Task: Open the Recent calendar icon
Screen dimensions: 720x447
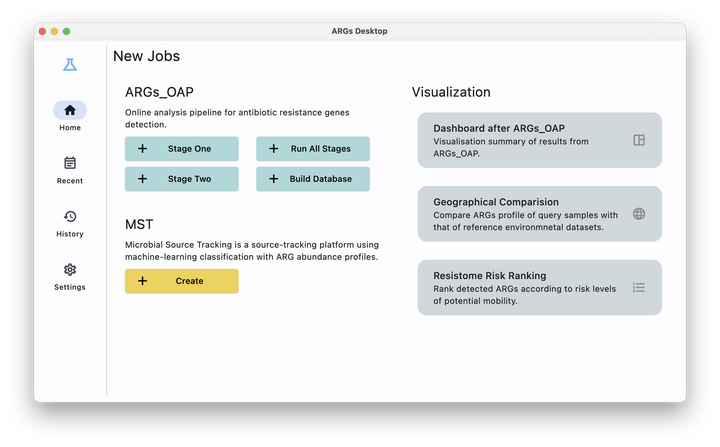Action: click(70, 163)
